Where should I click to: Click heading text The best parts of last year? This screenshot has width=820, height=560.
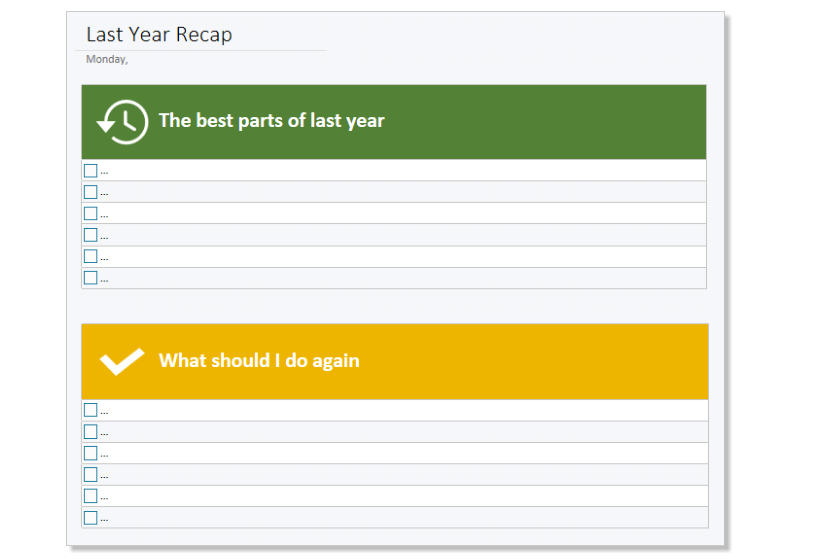click(271, 121)
